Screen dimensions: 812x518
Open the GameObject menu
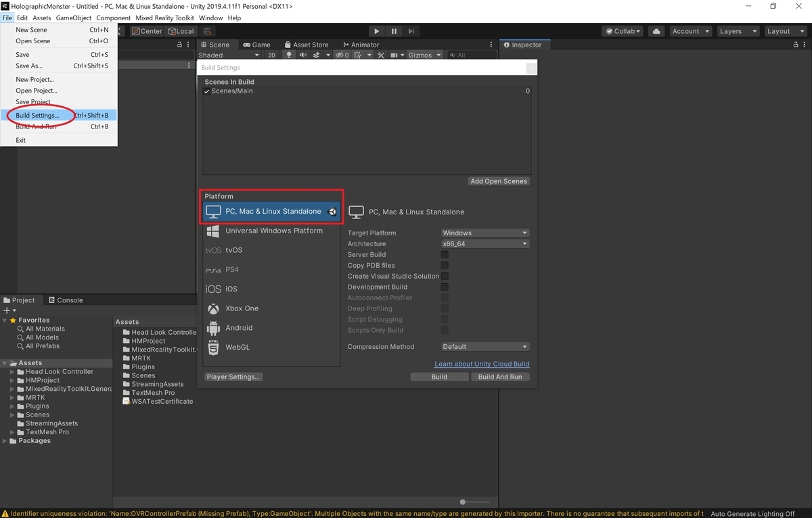coord(74,18)
